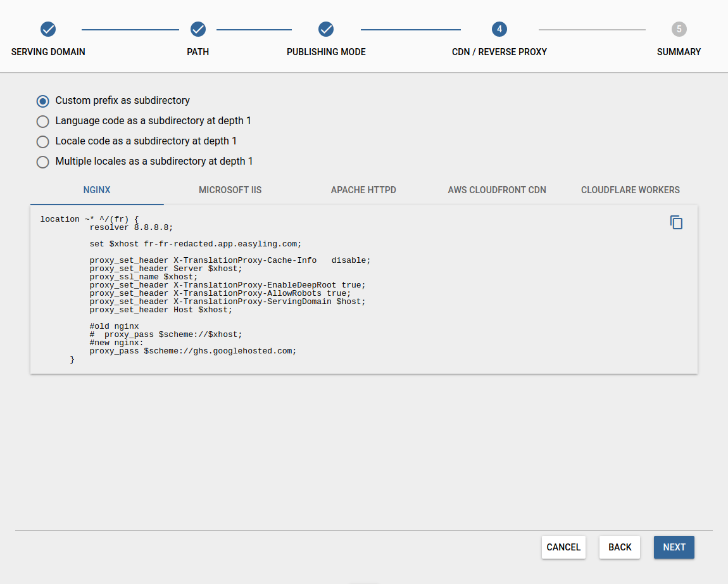Click the 'proxy_ssl_name $xhost;' line
Image resolution: width=728 pixels, height=584 pixels.
click(144, 277)
